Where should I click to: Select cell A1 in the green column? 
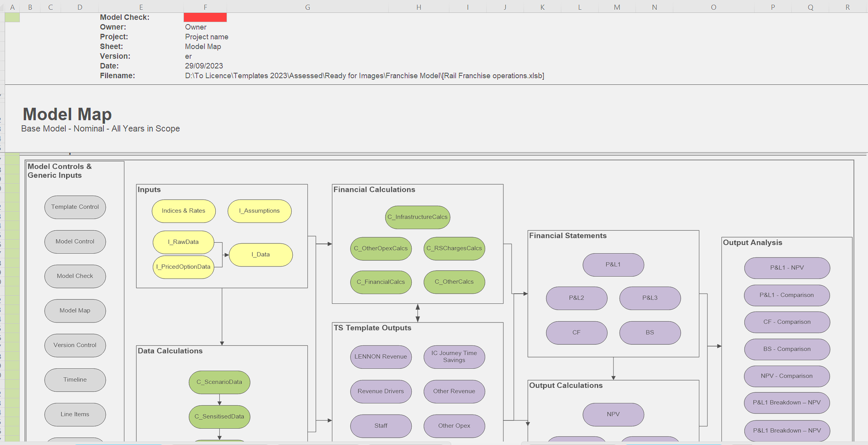pos(12,17)
